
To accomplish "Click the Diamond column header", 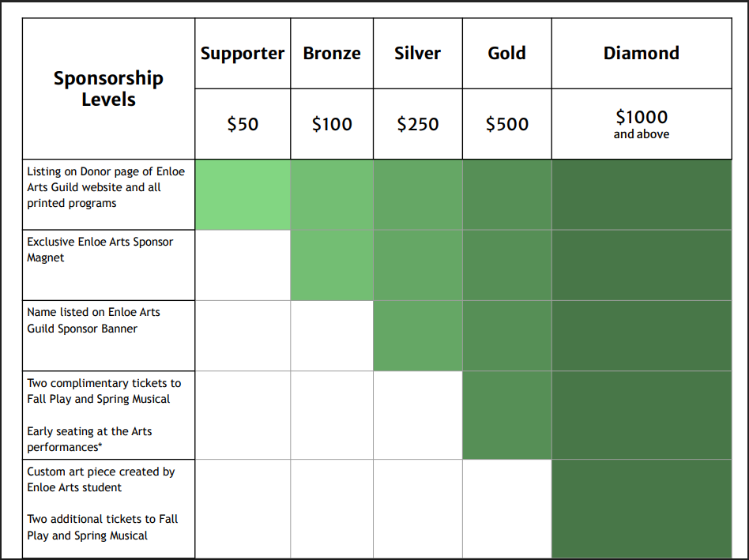I will pyautogui.click(x=641, y=54).
